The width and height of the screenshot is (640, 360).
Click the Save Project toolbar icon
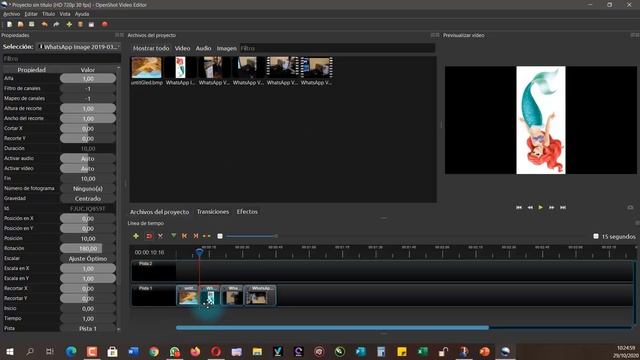[x=31, y=24]
